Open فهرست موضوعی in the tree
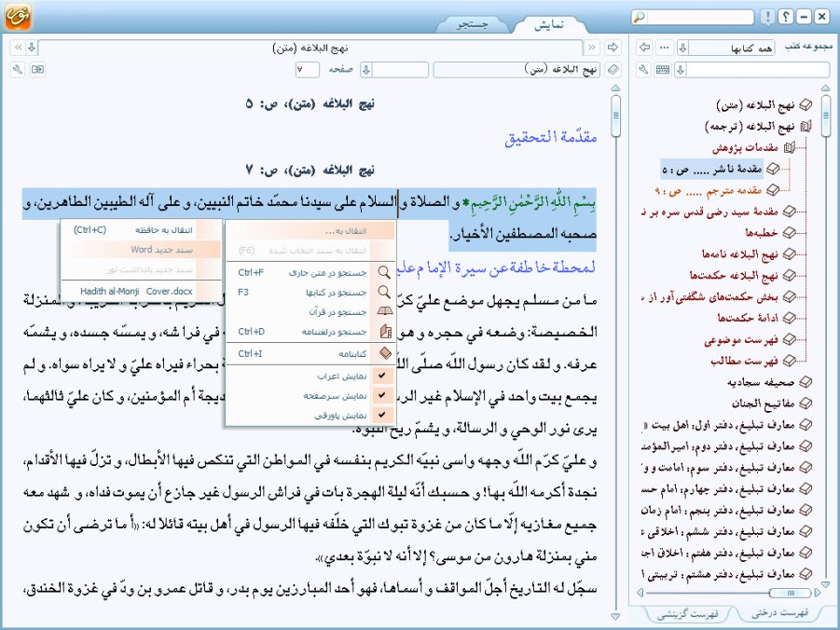The height and width of the screenshot is (630, 840). (741, 339)
